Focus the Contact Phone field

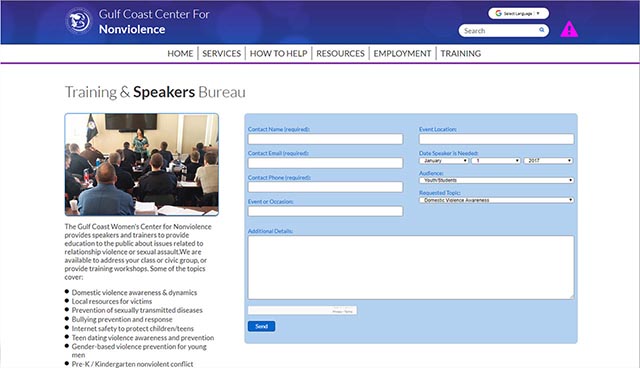click(x=325, y=187)
